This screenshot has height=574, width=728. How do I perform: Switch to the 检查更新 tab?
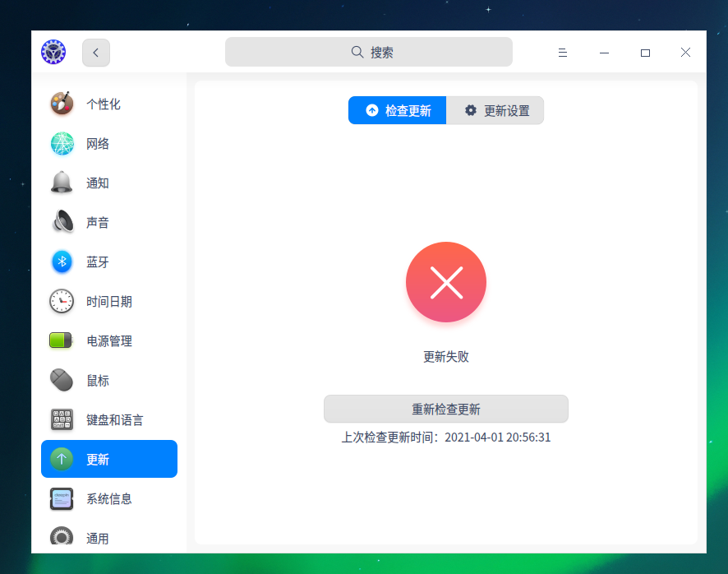pos(398,111)
